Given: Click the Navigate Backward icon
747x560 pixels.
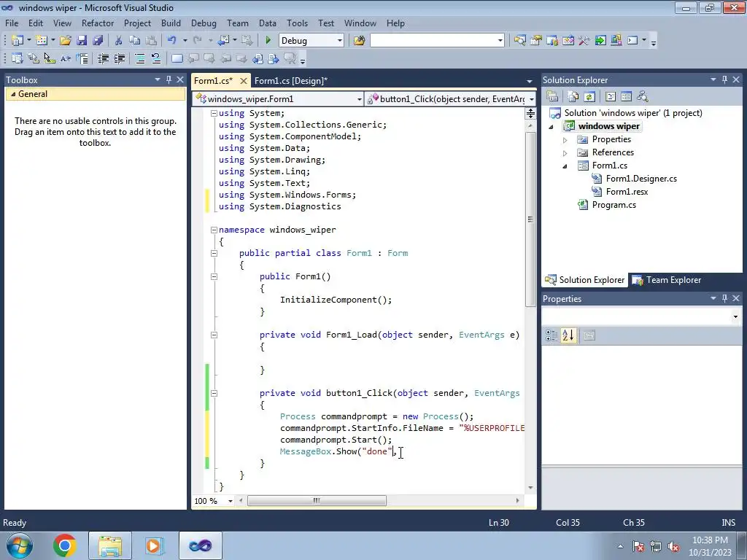Looking at the screenshot, I should coord(223,41).
